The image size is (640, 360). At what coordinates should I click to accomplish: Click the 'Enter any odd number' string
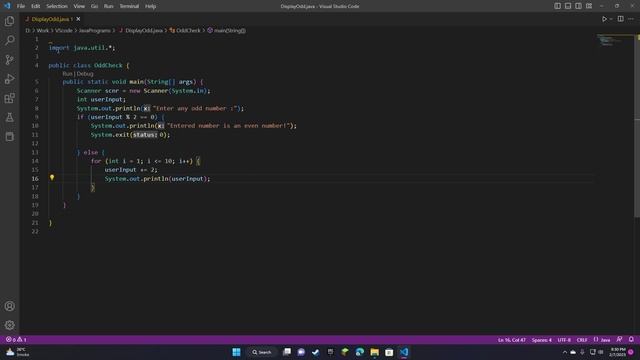point(195,108)
